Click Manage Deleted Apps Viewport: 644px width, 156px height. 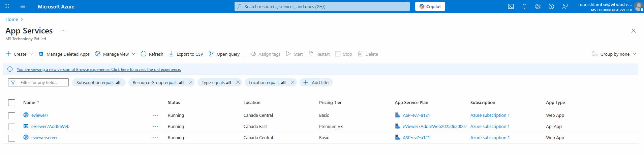64,54
